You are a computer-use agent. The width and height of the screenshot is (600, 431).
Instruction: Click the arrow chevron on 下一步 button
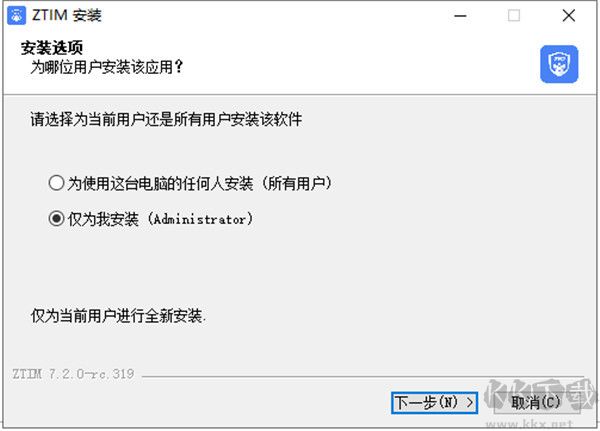pos(470,403)
